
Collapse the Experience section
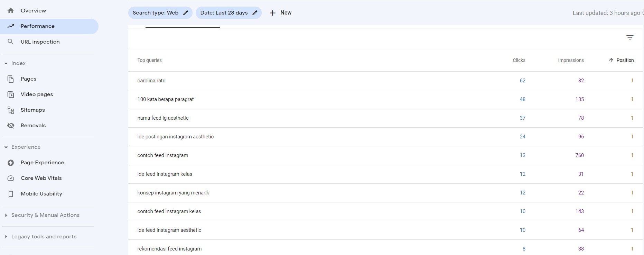point(6,147)
